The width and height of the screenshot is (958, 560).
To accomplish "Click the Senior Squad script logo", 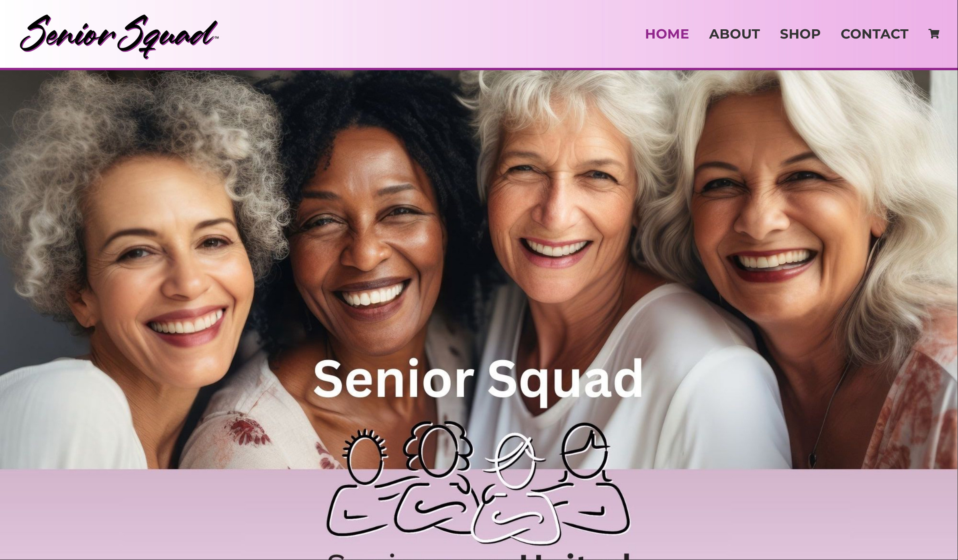I will pyautogui.click(x=119, y=36).
